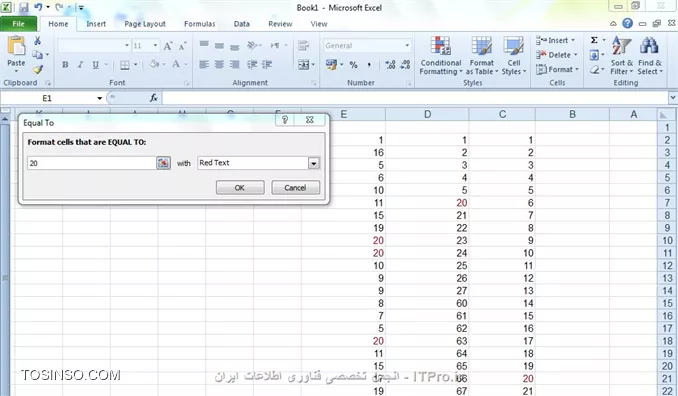
Task: Click the Save icon in Quick Access Toolbar
Action: 24,7
